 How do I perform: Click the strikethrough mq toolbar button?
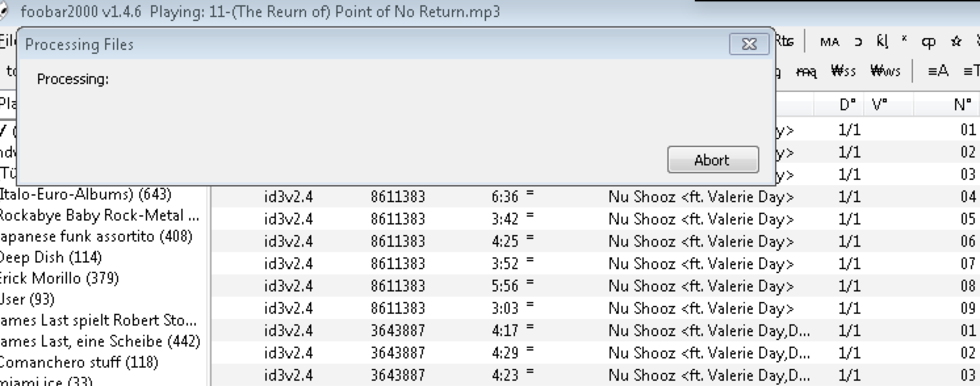pyautogui.click(x=806, y=71)
